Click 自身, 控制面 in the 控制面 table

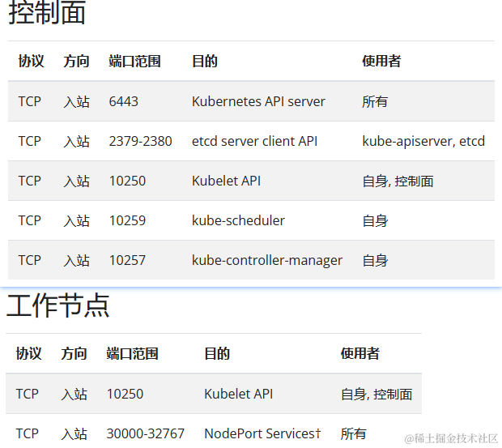pos(398,181)
